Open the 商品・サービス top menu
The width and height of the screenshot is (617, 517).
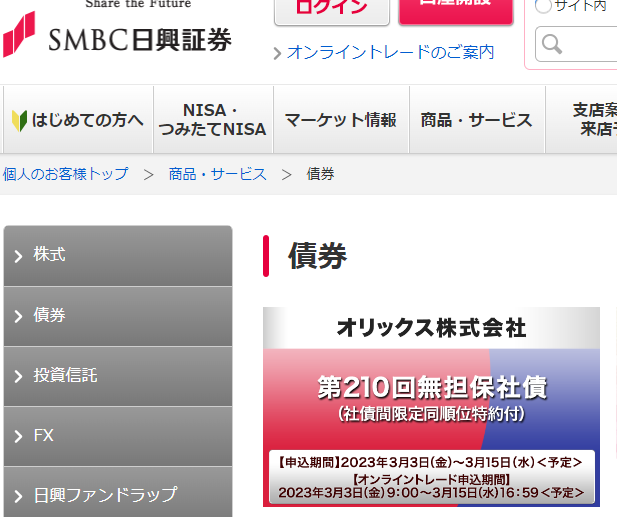tap(477, 120)
